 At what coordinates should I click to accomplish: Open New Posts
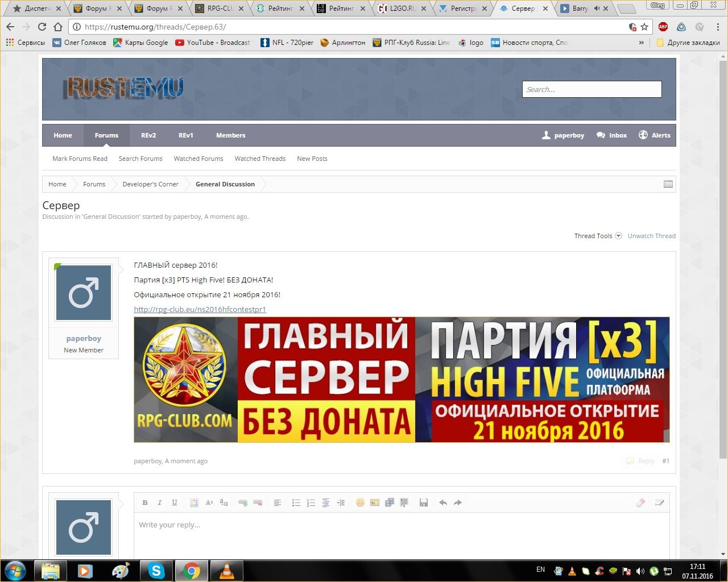click(312, 159)
